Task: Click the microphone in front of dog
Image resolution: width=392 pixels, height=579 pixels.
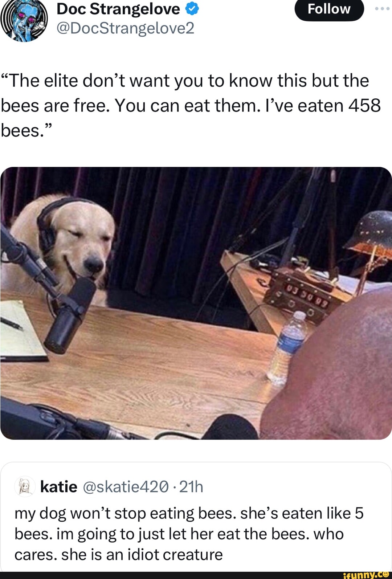Action: [x=69, y=314]
